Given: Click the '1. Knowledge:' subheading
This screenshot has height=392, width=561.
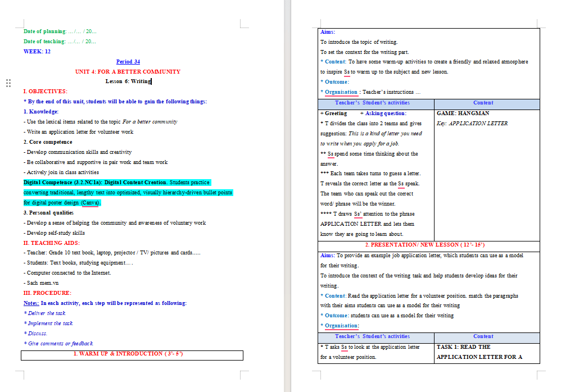Looking at the screenshot, I should [41, 112].
